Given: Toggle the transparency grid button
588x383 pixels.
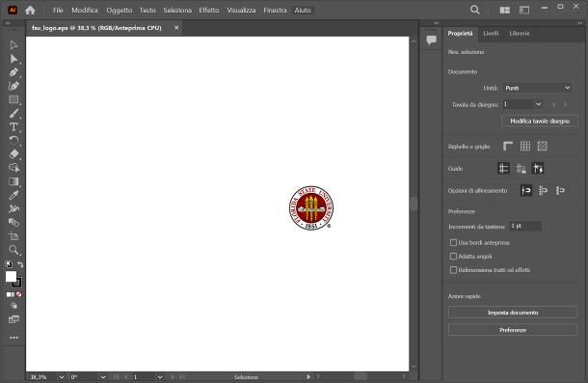Looking at the screenshot, I should (x=543, y=146).
